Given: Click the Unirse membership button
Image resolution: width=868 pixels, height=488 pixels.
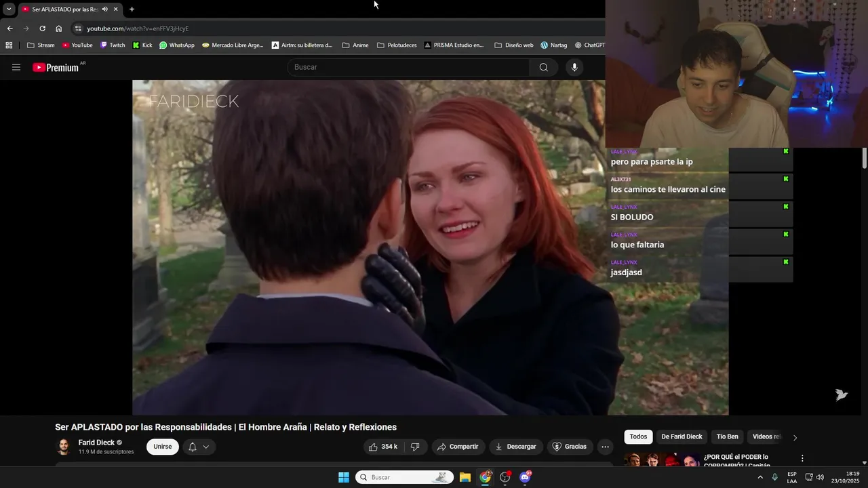Looking at the screenshot, I should tap(163, 447).
